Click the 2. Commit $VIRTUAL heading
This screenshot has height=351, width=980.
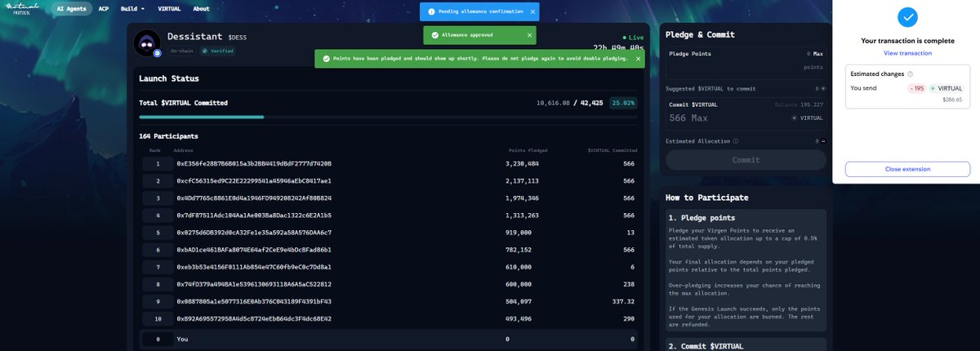click(706, 347)
